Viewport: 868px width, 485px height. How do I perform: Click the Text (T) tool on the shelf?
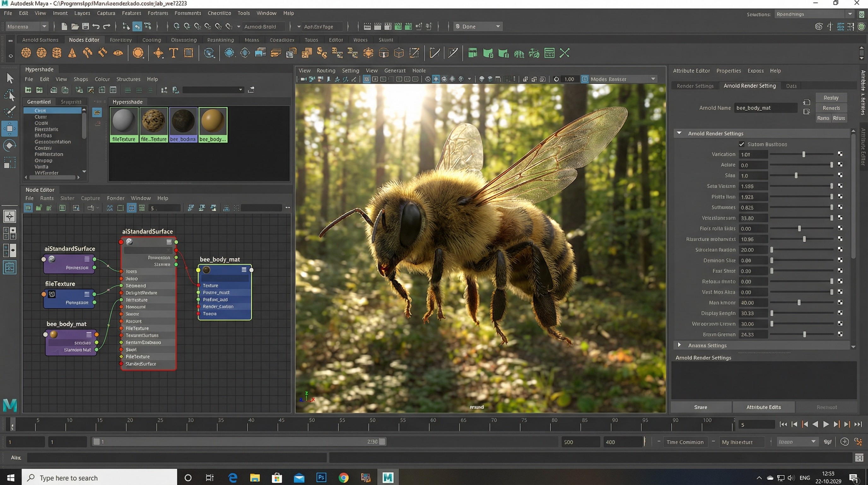pos(173,53)
